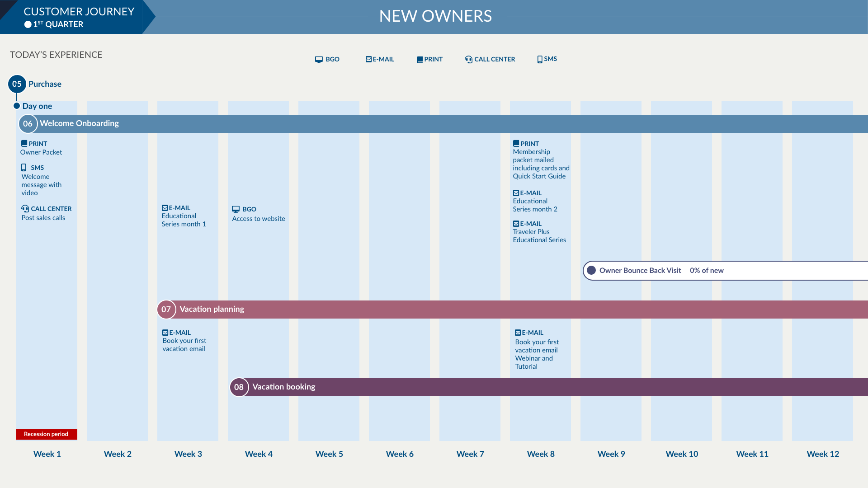Select the SMS phone icon in the legend
868x488 pixels.
pos(540,59)
